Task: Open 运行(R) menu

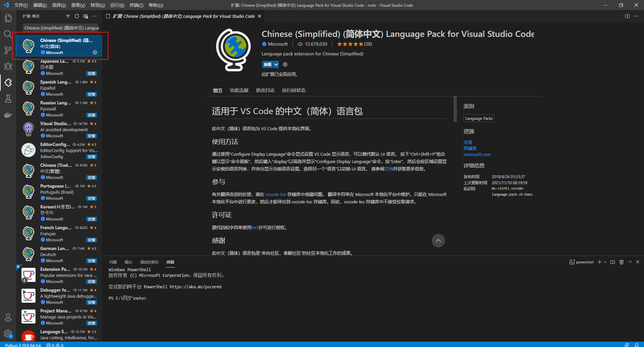Action: [117, 5]
